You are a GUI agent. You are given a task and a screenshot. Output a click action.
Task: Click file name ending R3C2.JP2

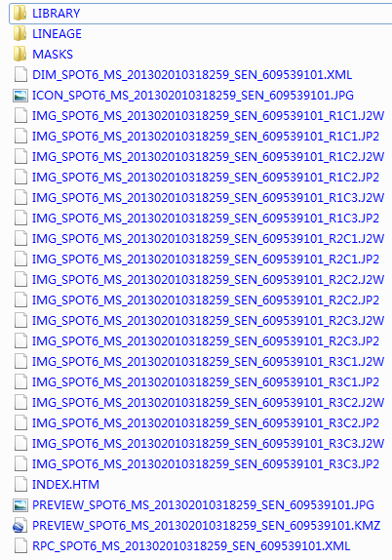pyautogui.click(x=206, y=423)
